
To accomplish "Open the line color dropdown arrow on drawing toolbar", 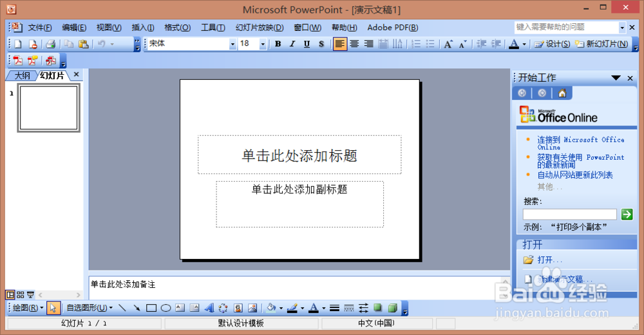I will [x=302, y=308].
